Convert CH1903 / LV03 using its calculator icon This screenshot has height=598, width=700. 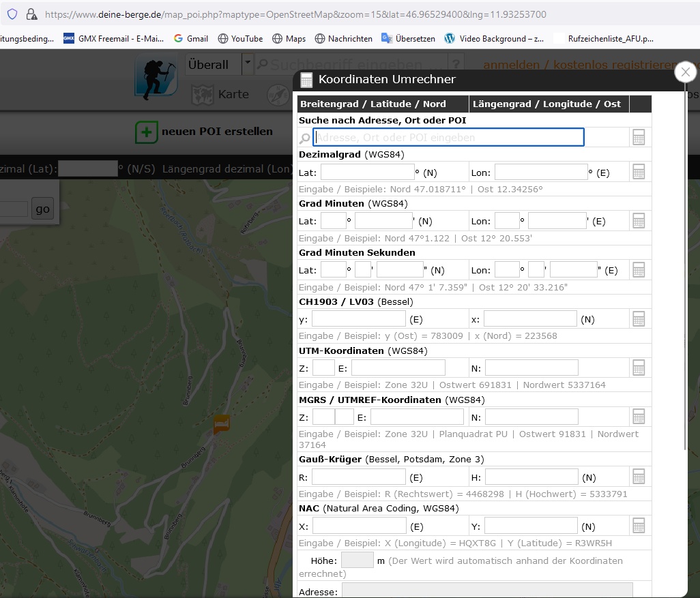[639, 319]
